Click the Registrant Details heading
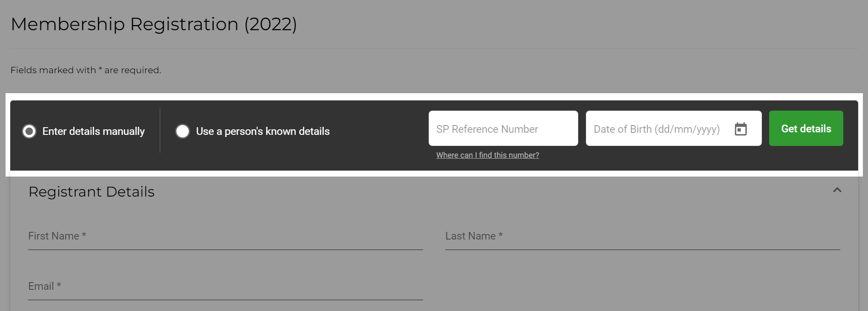The height and width of the screenshot is (311, 868). [x=92, y=192]
